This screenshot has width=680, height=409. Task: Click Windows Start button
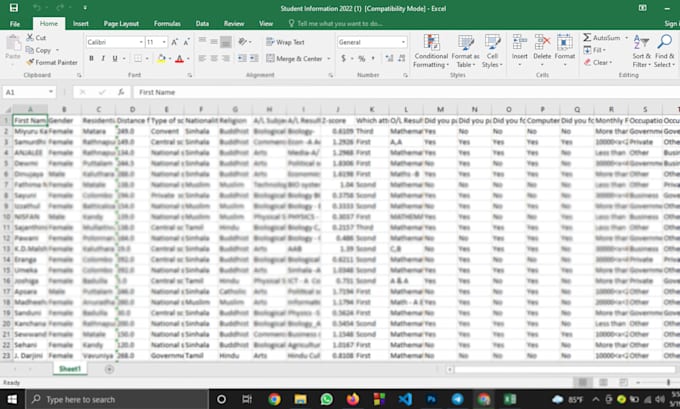[12, 399]
